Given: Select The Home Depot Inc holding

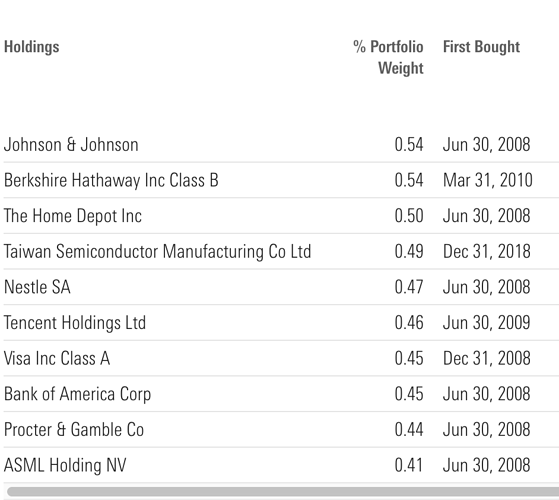Looking at the screenshot, I should coord(73,216).
